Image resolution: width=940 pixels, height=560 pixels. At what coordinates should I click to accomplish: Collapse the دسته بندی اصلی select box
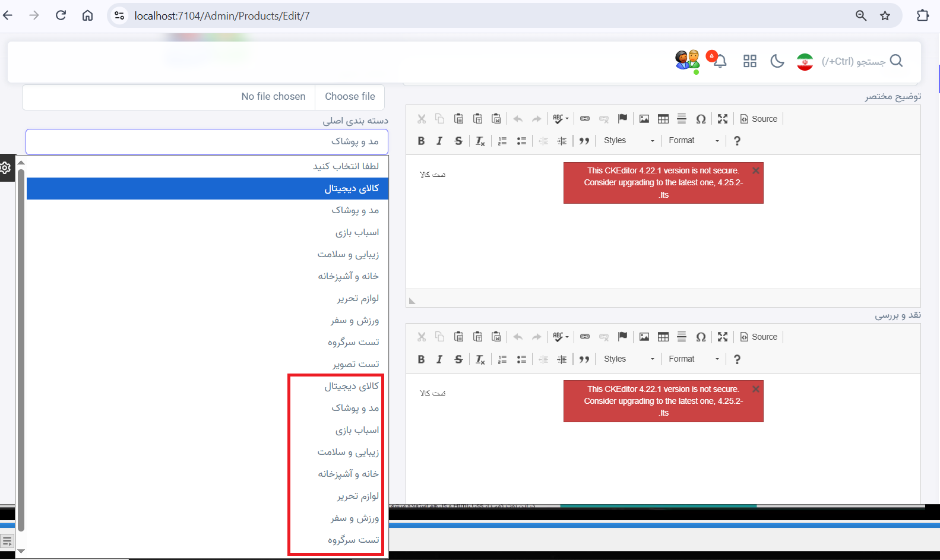pos(207,142)
